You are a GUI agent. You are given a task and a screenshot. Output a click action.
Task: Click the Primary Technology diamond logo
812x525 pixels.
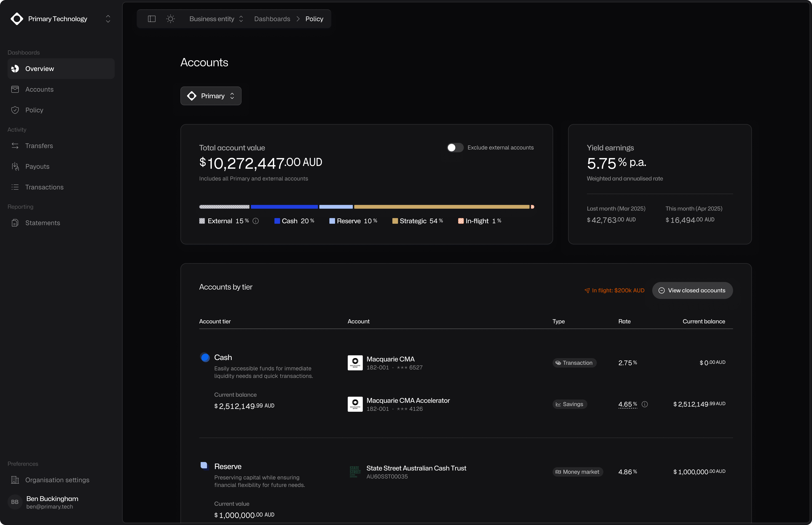17,19
